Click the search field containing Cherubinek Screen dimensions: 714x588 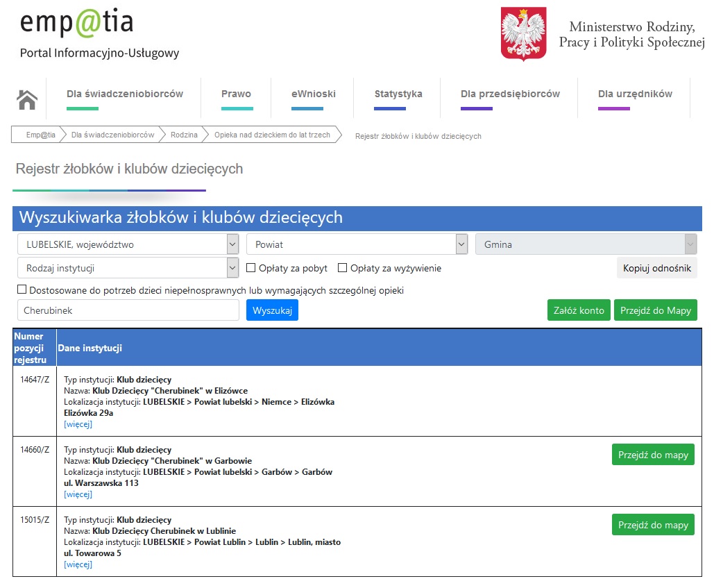tap(128, 310)
